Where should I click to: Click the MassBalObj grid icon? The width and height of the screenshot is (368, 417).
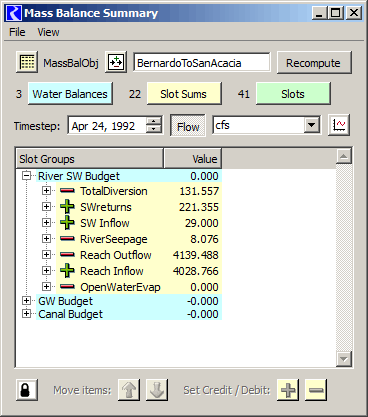click(x=27, y=62)
